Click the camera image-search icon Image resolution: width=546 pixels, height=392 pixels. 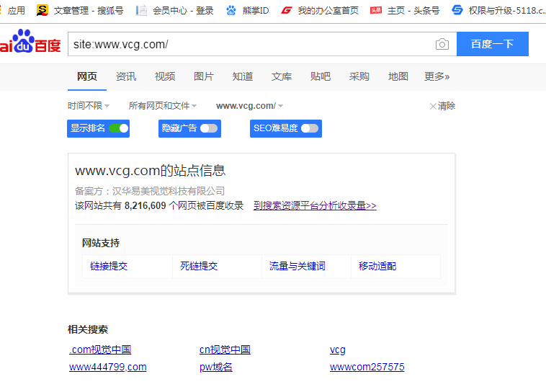point(442,44)
